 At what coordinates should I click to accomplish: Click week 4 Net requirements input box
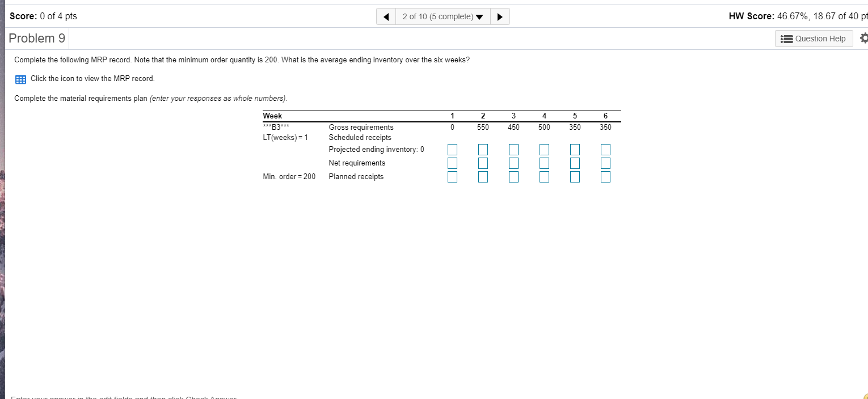[x=544, y=163]
